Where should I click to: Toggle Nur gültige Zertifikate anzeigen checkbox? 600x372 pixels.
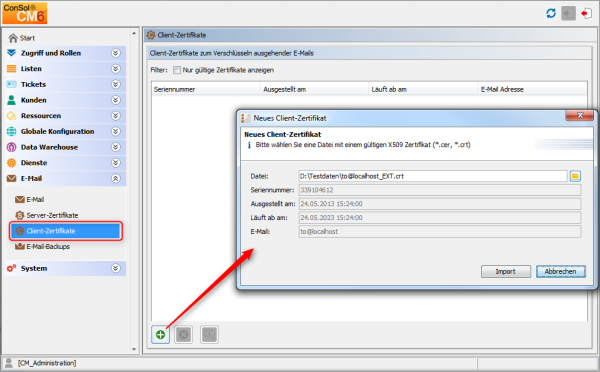tap(177, 70)
